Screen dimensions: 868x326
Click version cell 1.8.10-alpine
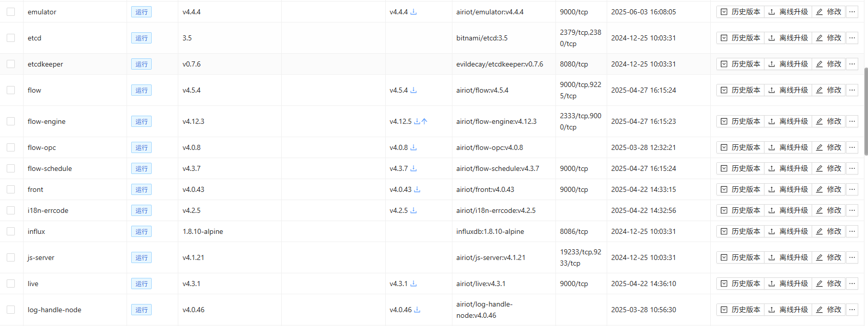[203, 231]
